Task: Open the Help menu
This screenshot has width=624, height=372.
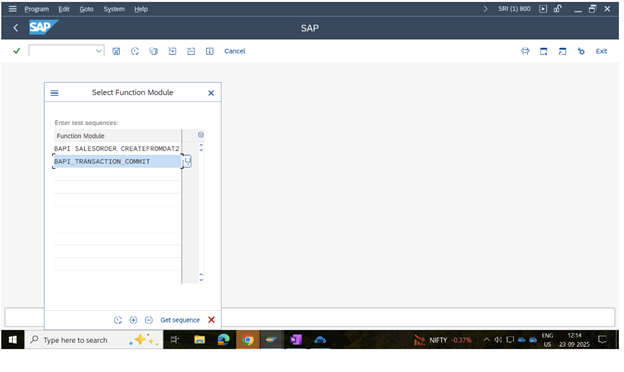Action: click(x=141, y=9)
